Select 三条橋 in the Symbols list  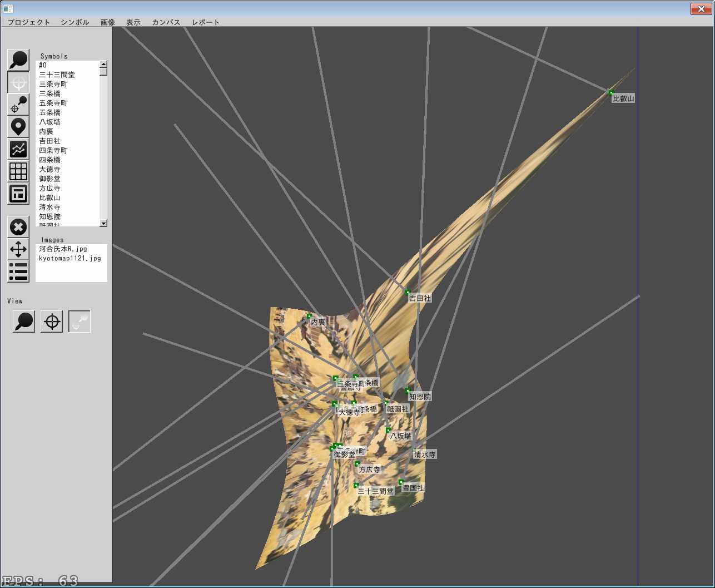(x=68, y=93)
